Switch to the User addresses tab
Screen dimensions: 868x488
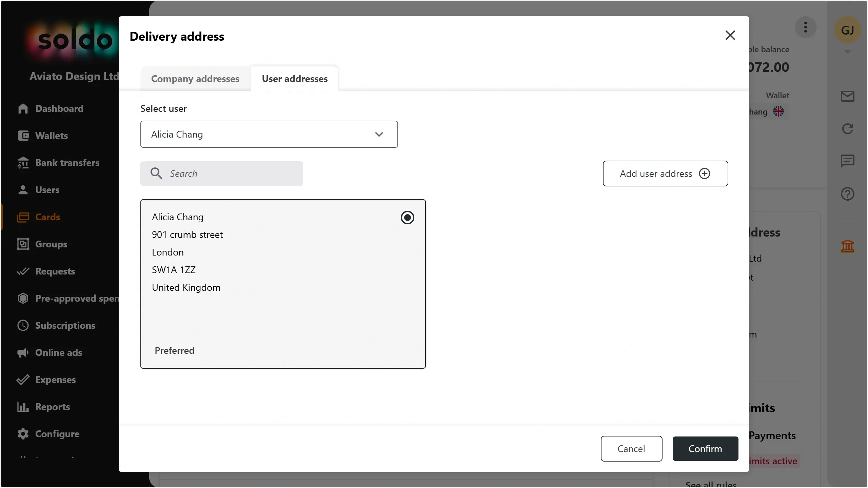[x=295, y=79]
